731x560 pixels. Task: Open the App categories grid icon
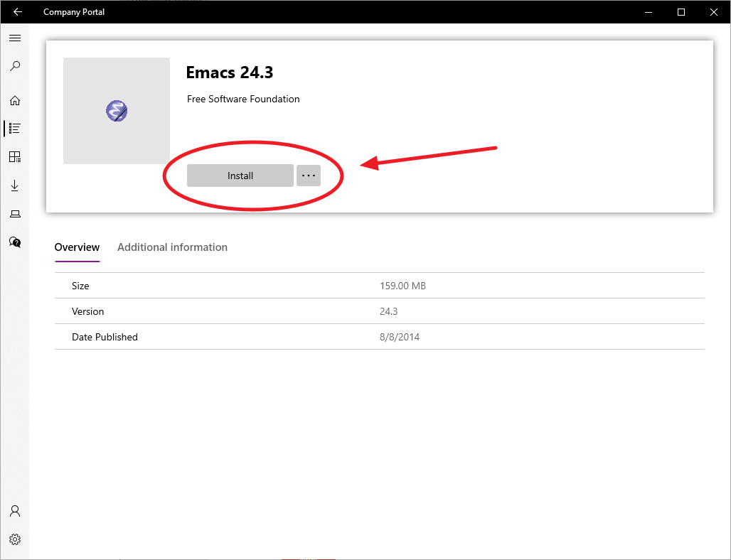pyautogui.click(x=15, y=157)
